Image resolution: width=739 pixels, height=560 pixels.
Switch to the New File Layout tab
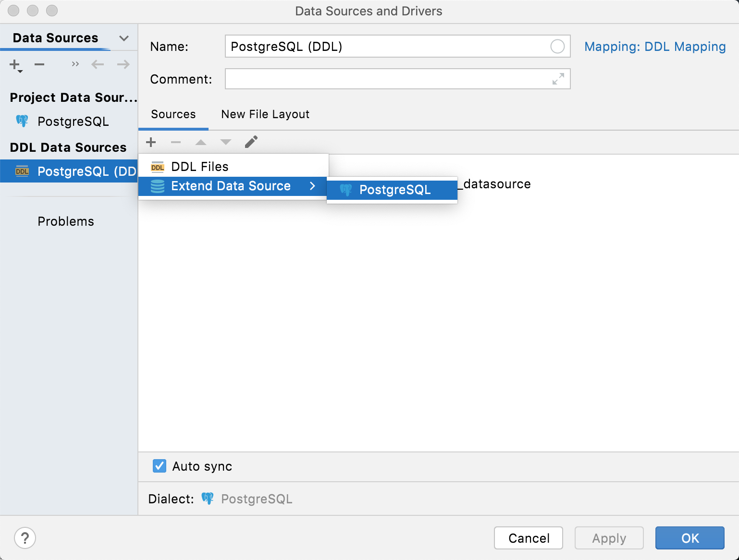pyautogui.click(x=265, y=114)
